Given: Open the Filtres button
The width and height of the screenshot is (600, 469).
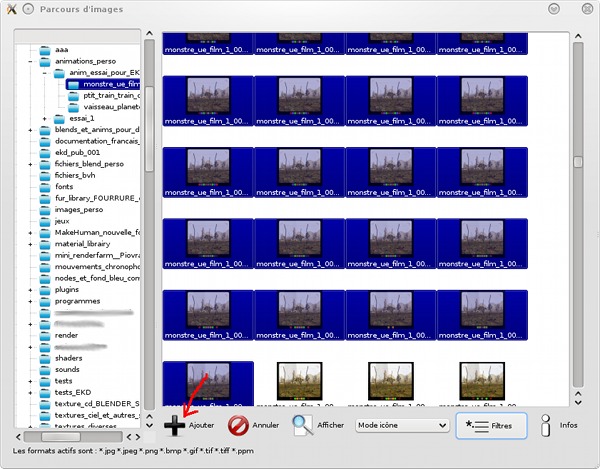Looking at the screenshot, I should [491, 425].
